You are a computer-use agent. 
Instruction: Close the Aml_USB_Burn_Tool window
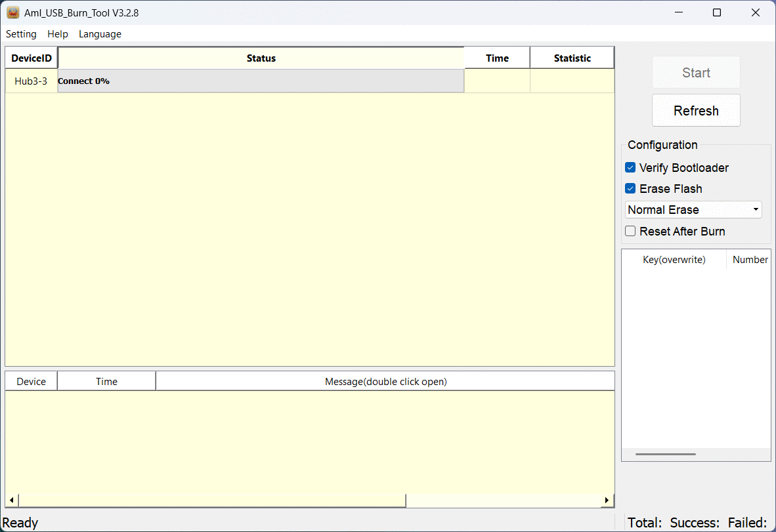coord(756,12)
